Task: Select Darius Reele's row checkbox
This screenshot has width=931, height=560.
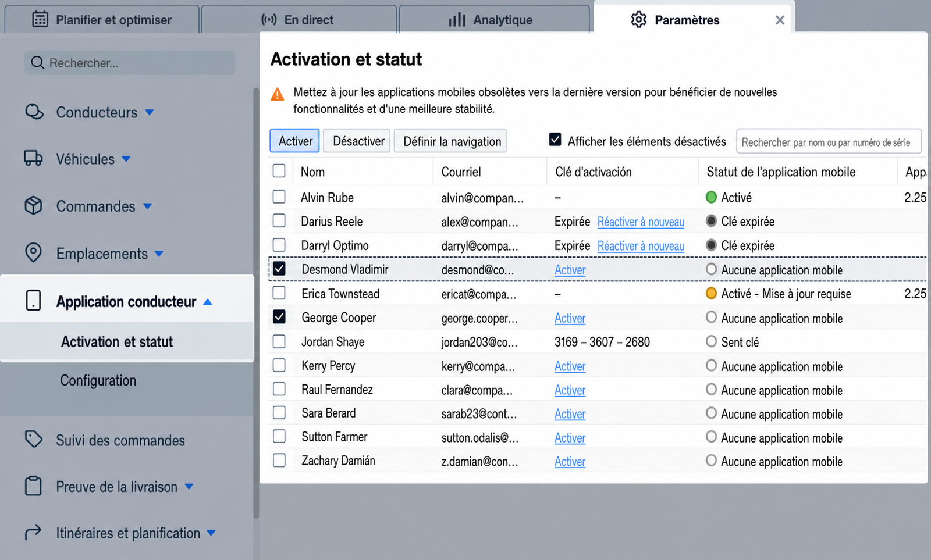Action: point(279,221)
